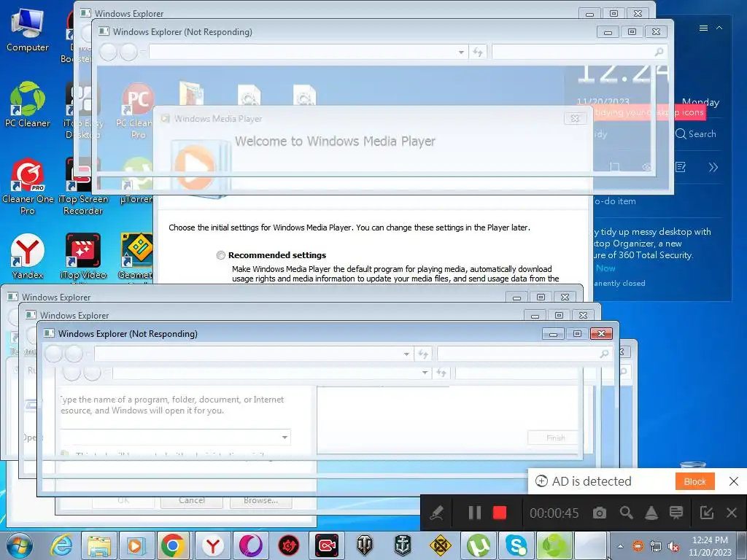The image size is (747, 560).
Task: Open recorder annotation board icon
Action: [x=676, y=513]
